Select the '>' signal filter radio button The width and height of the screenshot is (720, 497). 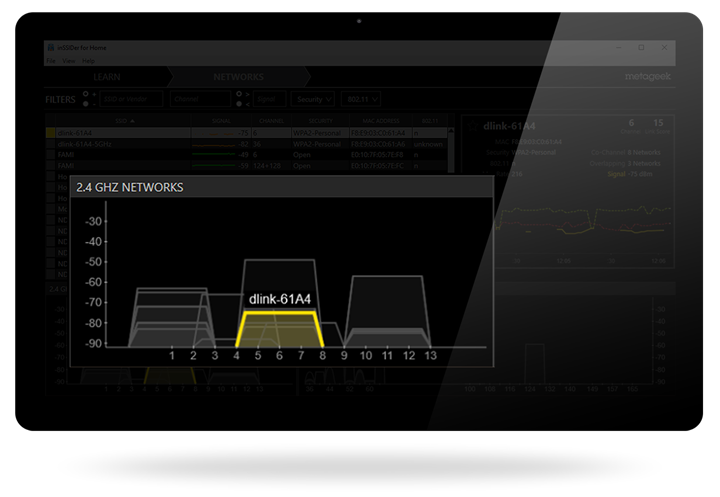(x=237, y=94)
